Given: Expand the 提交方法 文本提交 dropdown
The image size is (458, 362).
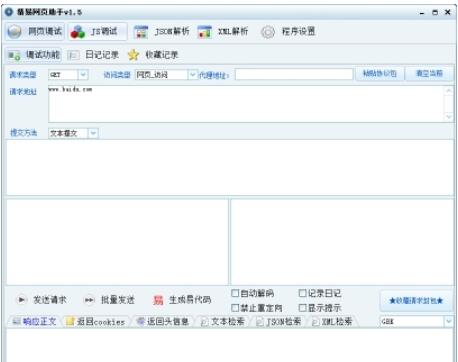Looking at the screenshot, I should click(93, 133).
